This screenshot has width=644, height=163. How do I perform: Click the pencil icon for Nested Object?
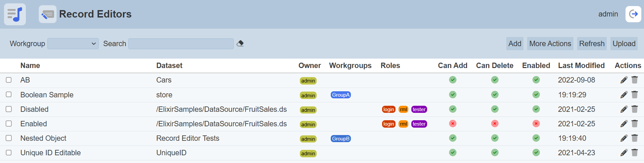click(x=624, y=138)
